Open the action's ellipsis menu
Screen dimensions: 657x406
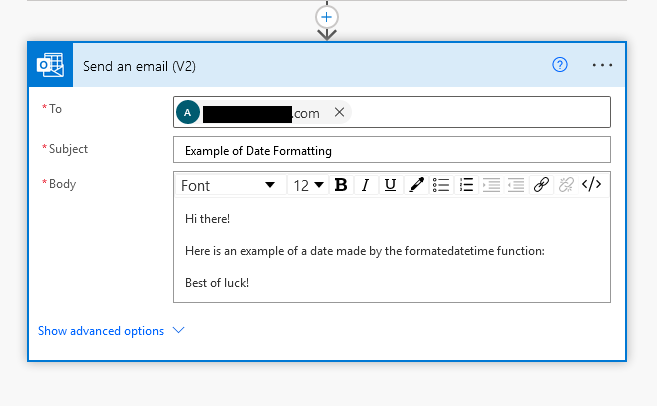click(x=602, y=65)
